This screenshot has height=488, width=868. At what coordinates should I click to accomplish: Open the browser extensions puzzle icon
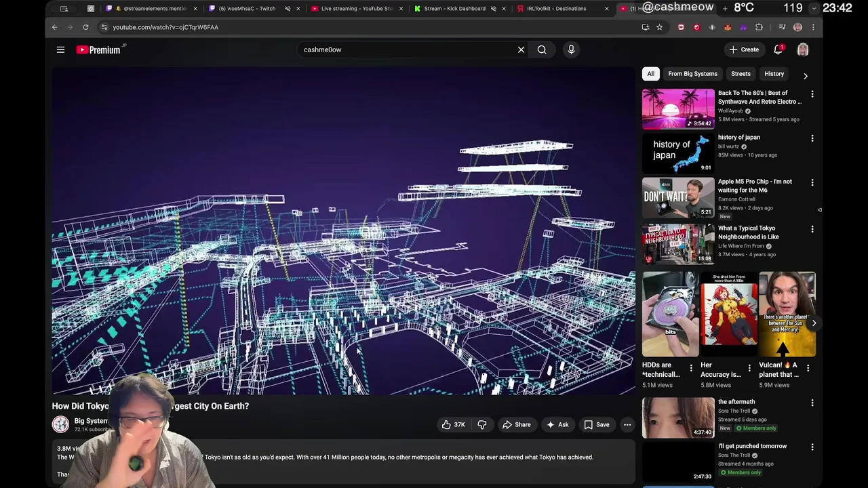759,27
